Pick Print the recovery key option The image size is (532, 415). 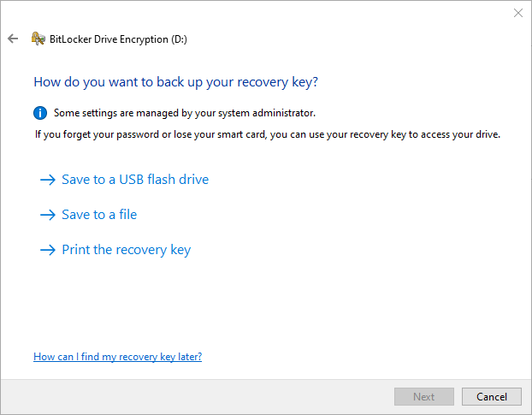[126, 250]
